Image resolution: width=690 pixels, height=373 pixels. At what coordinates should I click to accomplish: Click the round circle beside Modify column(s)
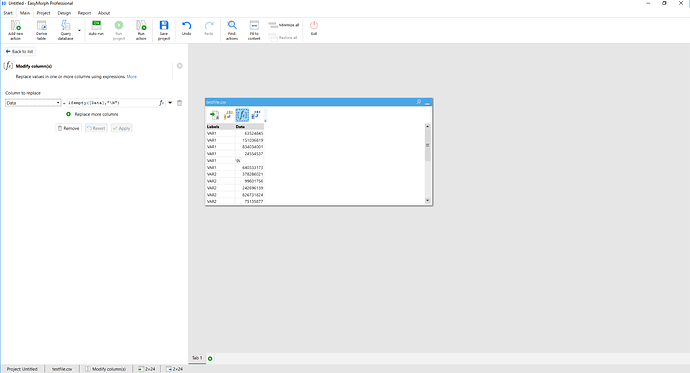point(180,66)
